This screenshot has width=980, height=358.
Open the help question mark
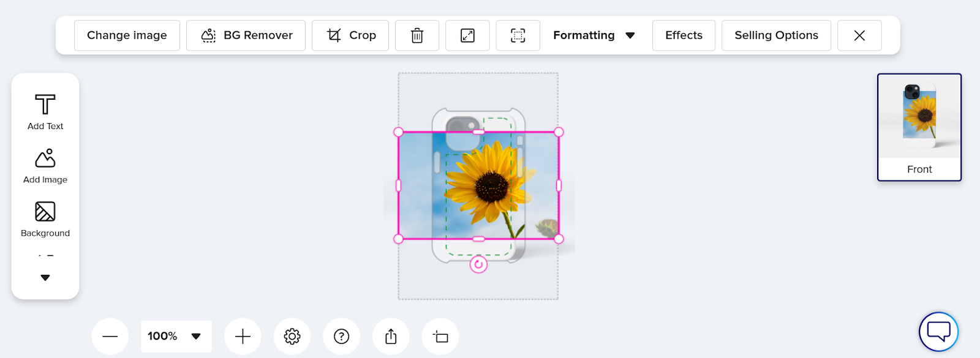click(342, 336)
